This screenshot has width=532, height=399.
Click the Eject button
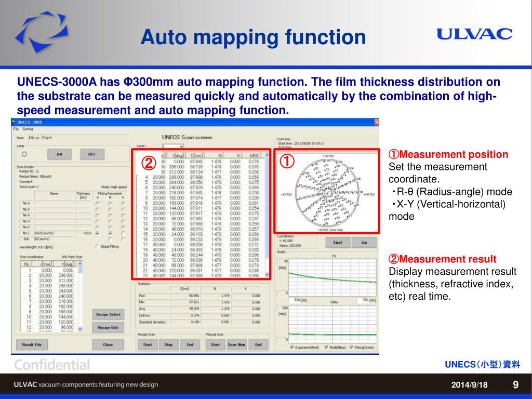(x=338, y=243)
